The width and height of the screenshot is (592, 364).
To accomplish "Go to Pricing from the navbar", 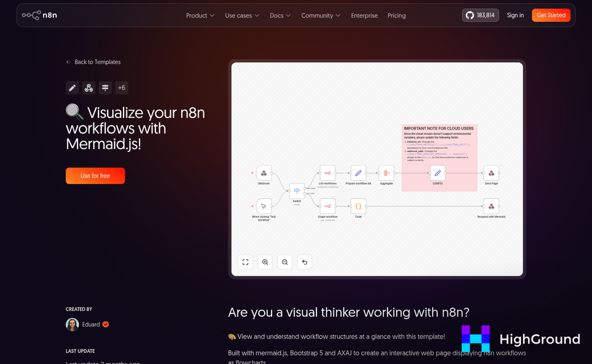I will click(x=396, y=15).
